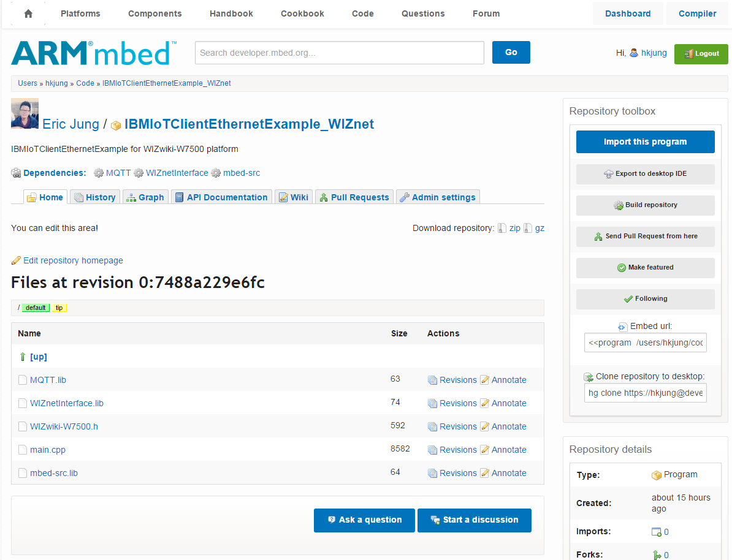This screenshot has height=560, width=732.
Task: Click Annotate link for WIZnetInterface.lib
Action: click(x=509, y=403)
